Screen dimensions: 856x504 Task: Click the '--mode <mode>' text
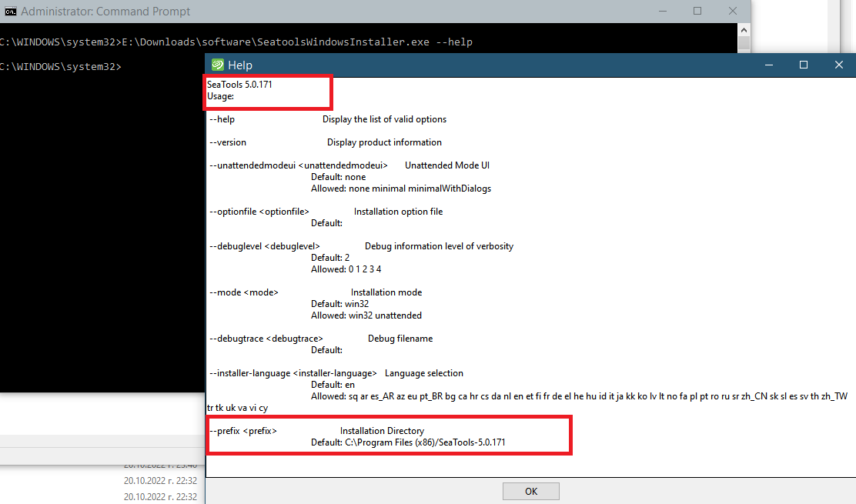244,292
